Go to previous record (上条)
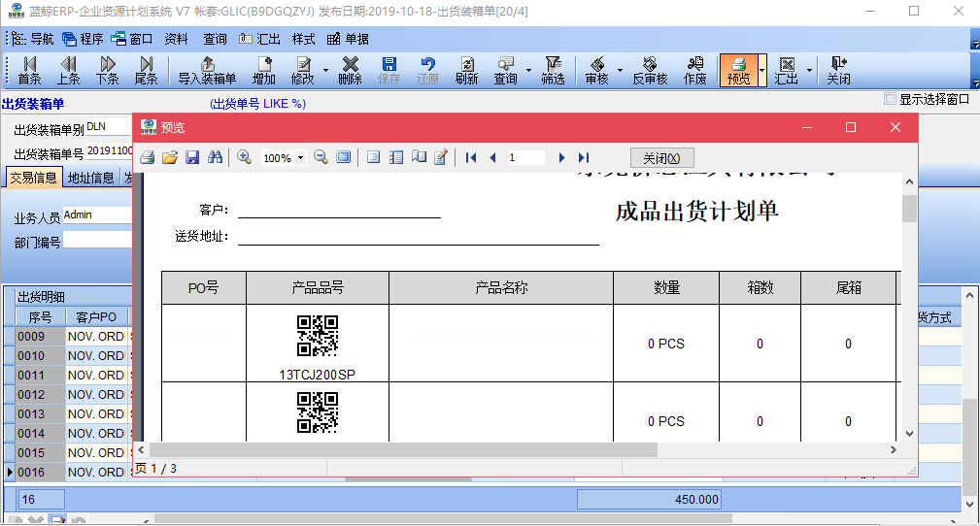This screenshot has height=526, width=980. pos(69,70)
